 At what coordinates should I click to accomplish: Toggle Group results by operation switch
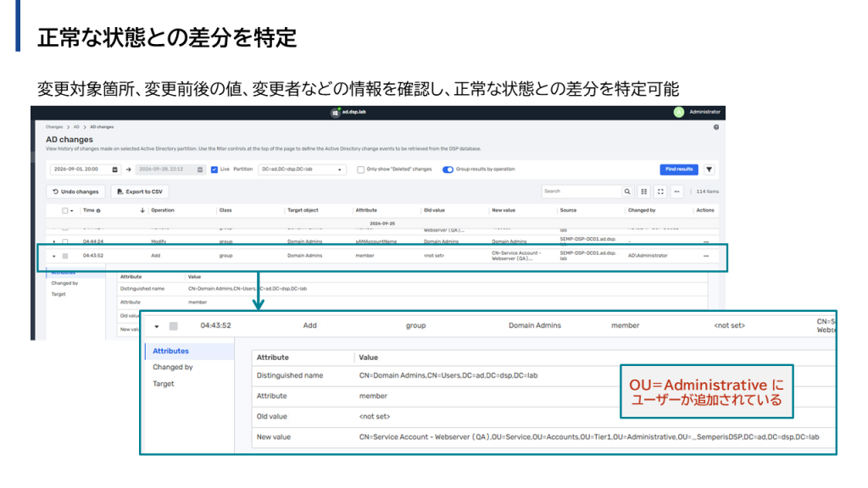[x=448, y=169]
